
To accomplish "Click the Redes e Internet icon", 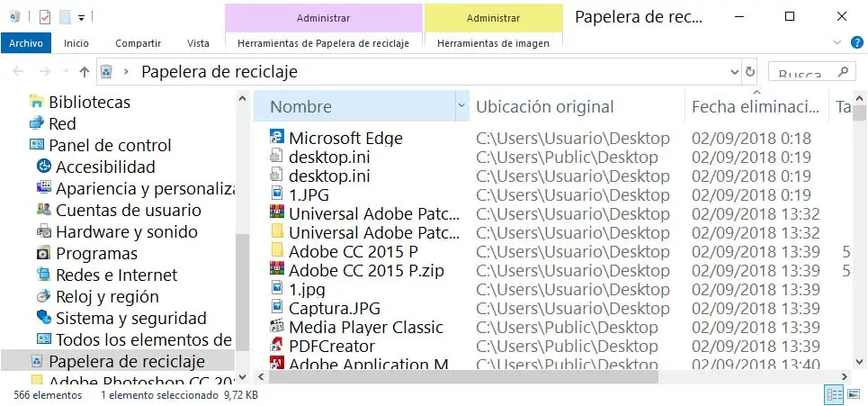I will coord(44,275).
